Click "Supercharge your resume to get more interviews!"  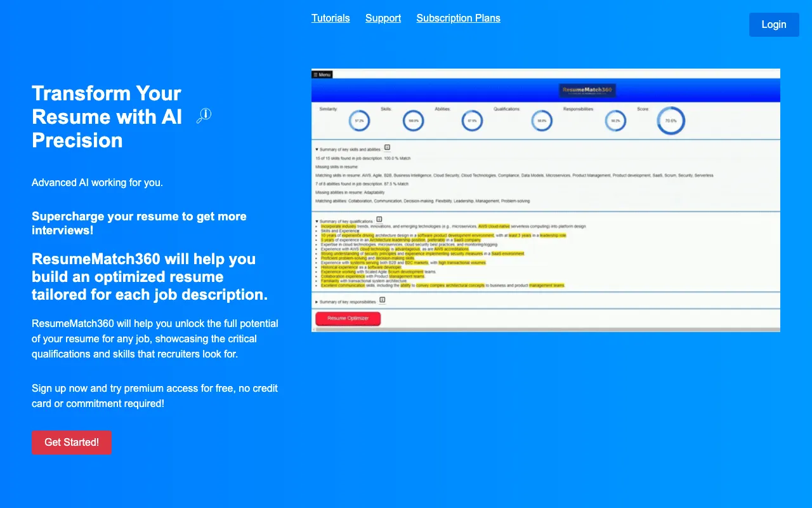click(139, 223)
